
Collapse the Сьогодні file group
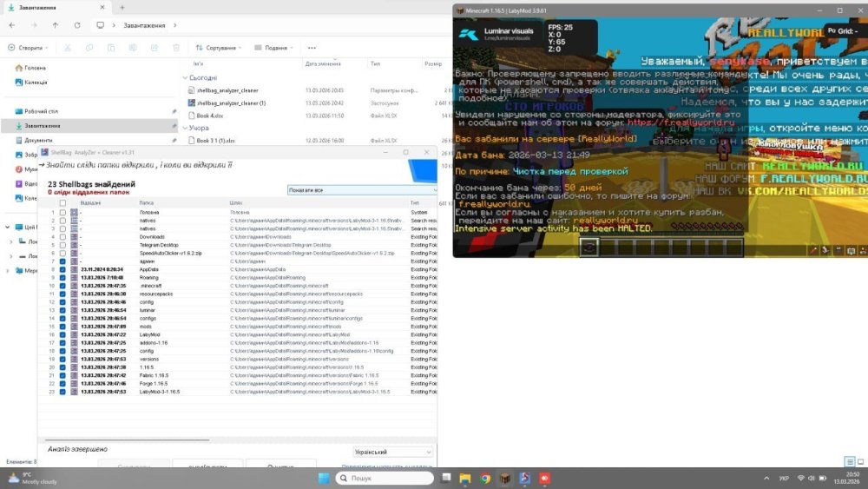point(186,78)
